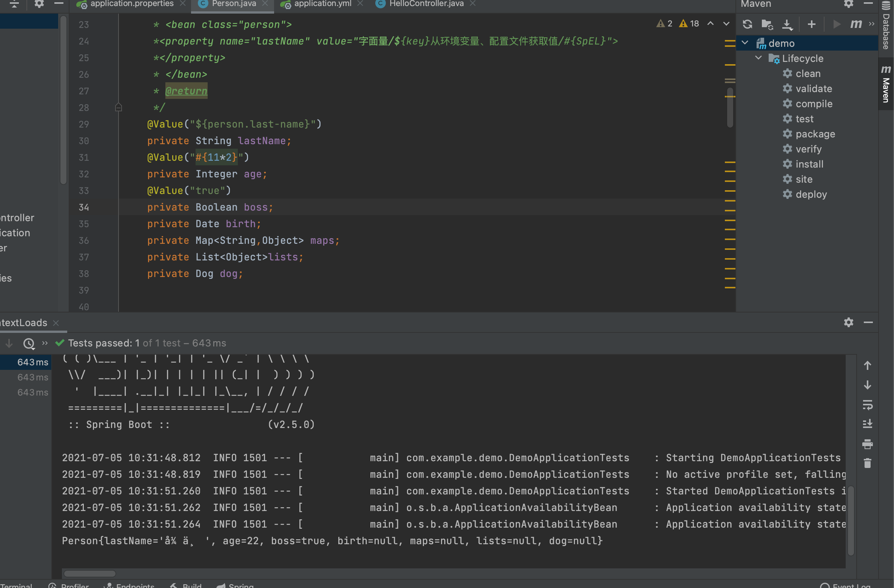
Task: Switch to application.yml editor tab
Action: pyautogui.click(x=322, y=4)
